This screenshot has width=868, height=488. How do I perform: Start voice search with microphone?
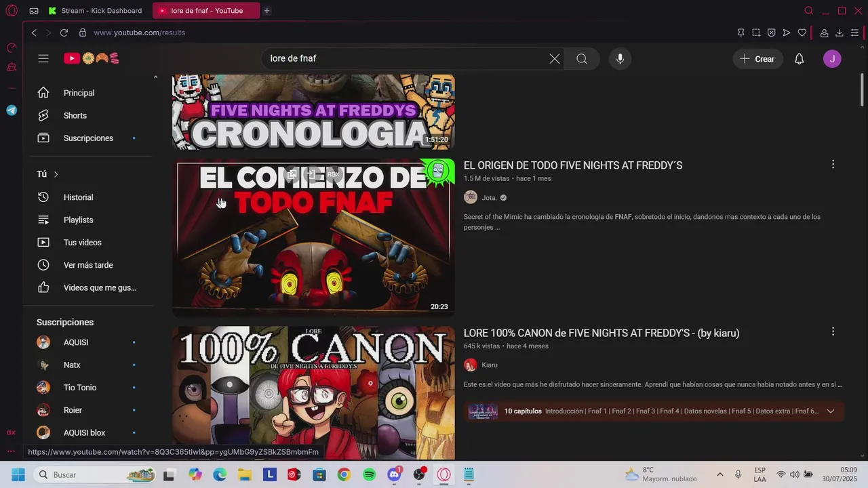coord(620,59)
